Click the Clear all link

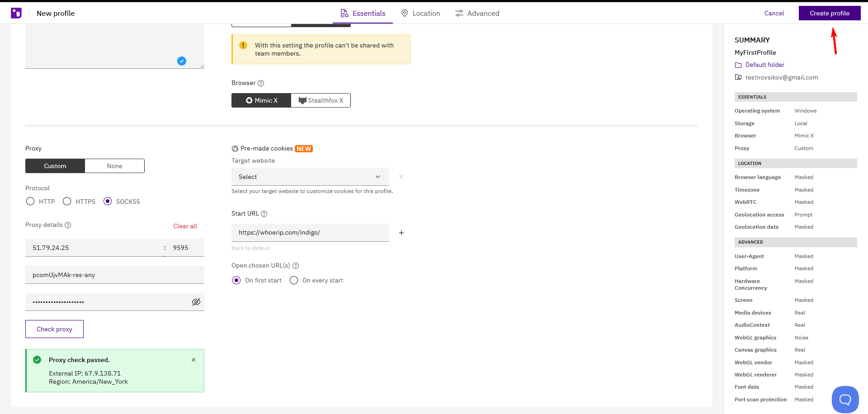(x=185, y=226)
